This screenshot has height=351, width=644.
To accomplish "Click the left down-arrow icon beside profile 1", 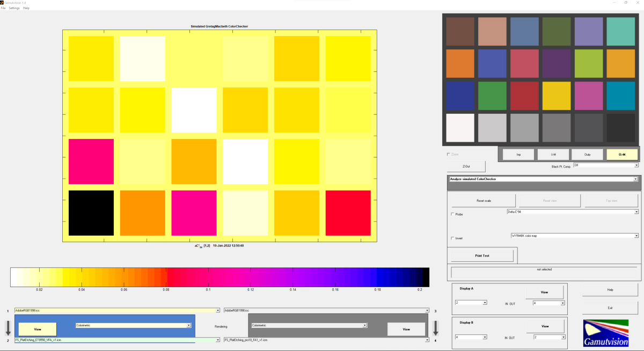I will pyautogui.click(x=8, y=327).
